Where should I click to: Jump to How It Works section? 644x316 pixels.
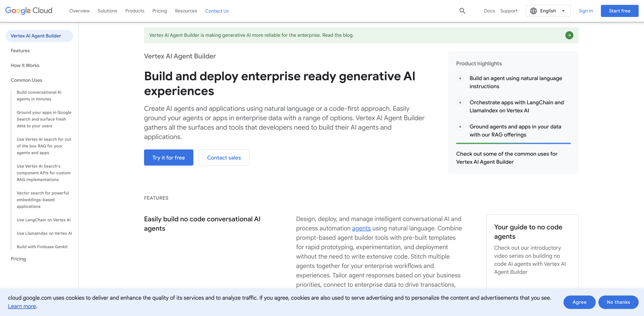[25, 65]
